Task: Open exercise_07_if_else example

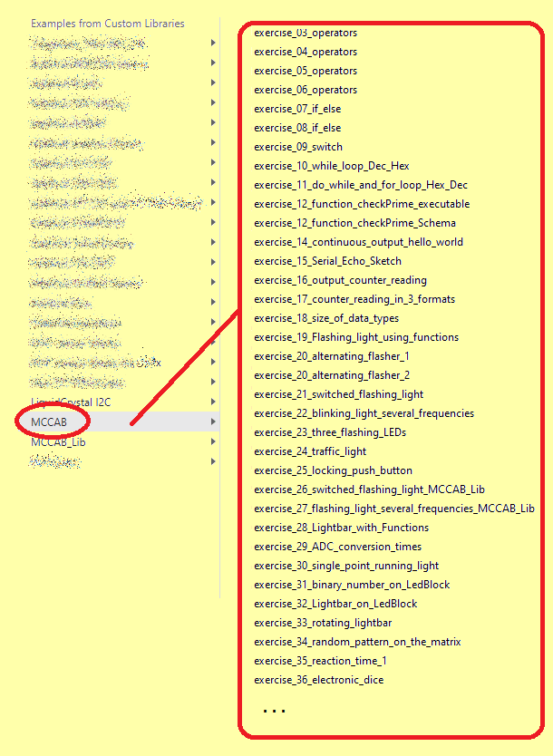Action: point(297,109)
